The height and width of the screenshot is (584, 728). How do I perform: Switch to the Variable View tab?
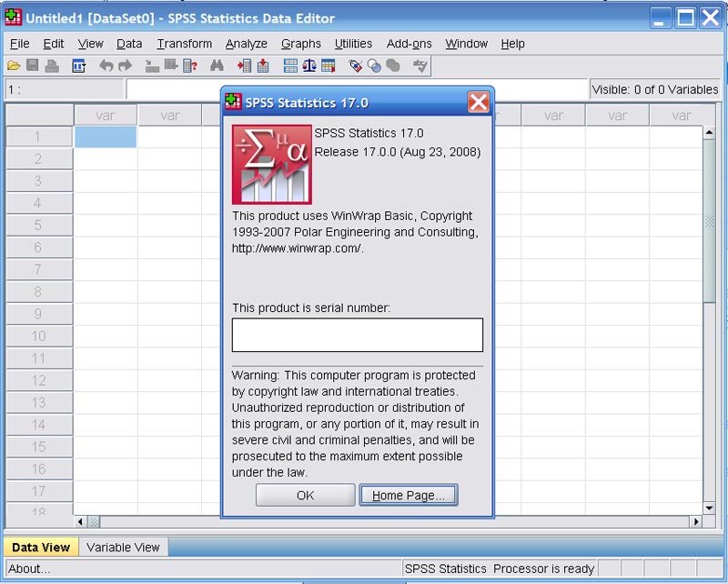(123, 548)
